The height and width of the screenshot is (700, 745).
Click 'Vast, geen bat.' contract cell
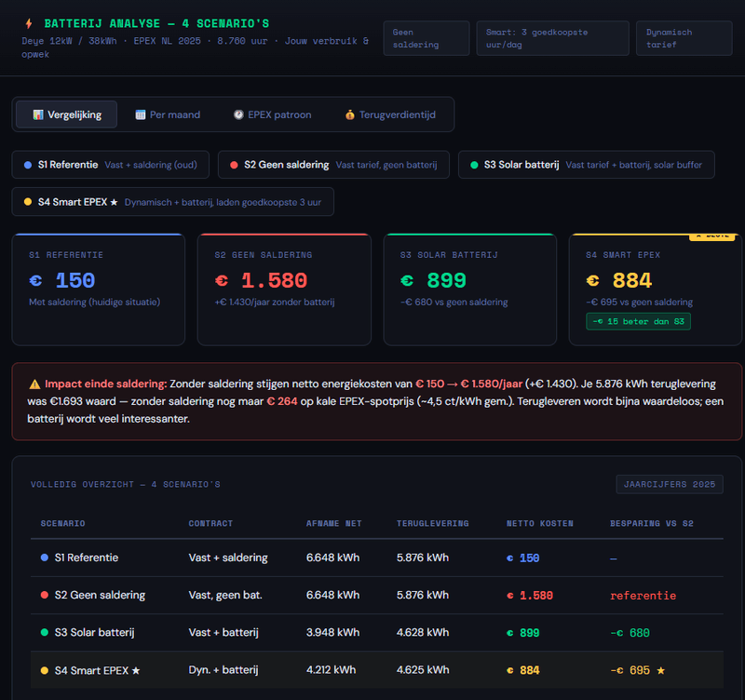click(225, 595)
